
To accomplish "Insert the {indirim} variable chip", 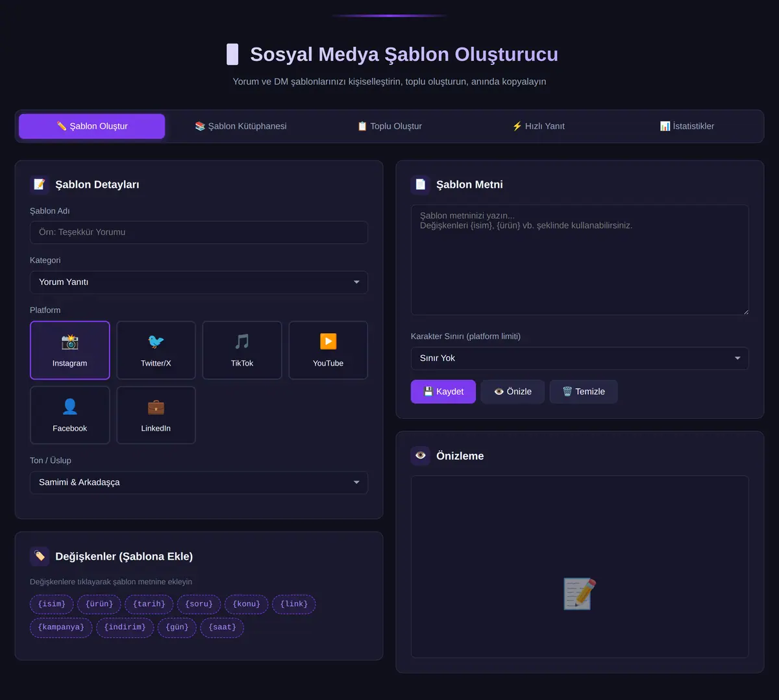I will [125, 627].
